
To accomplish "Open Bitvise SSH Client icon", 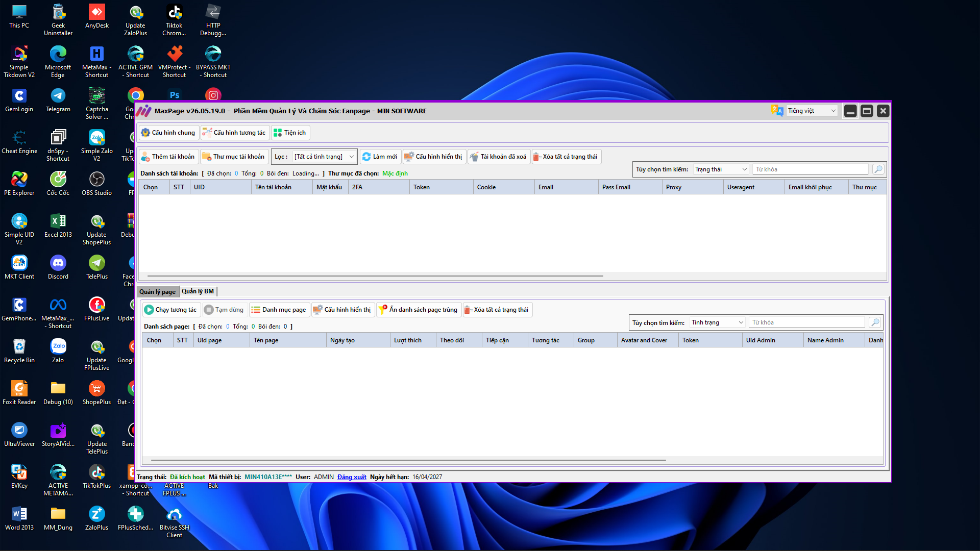I will pos(174,522).
